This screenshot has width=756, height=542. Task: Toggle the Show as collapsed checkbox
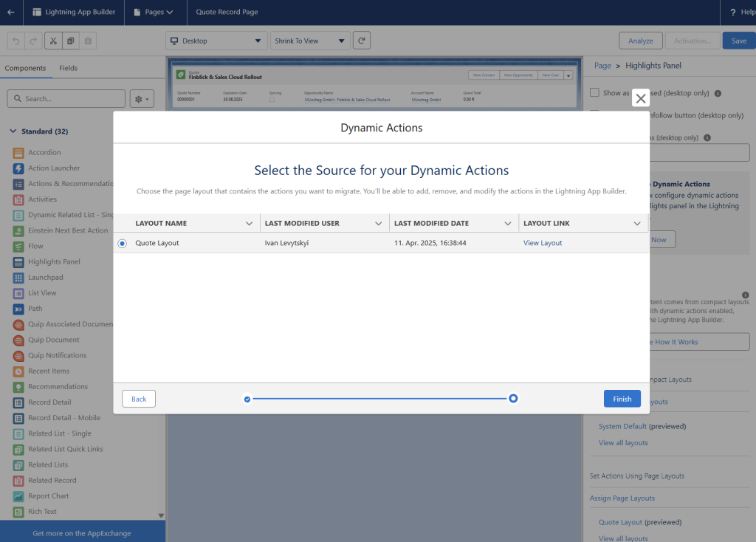[594, 93]
